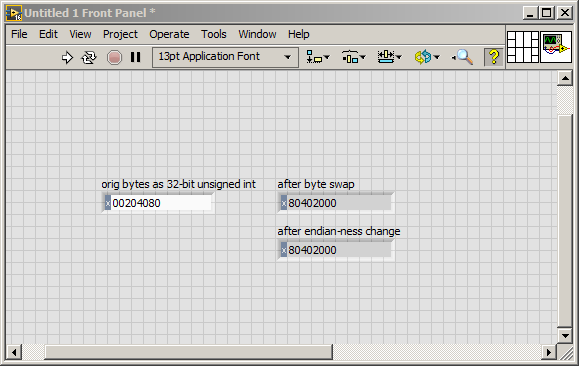Click horizontal scrollbar left arrow
The height and width of the screenshot is (366, 579).
pyautogui.click(x=14, y=352)
